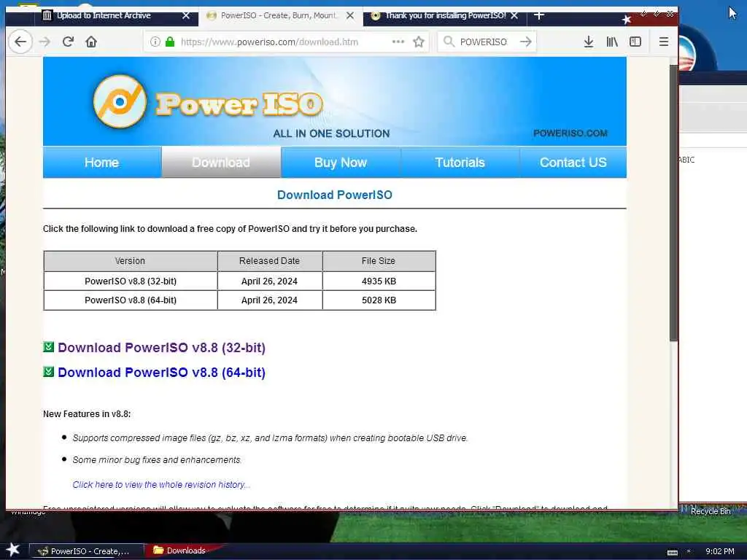This screenshot has height=560, width=747.
Task: Close the Upload to Internet Archive tab
Action: (x=186, y=16)
